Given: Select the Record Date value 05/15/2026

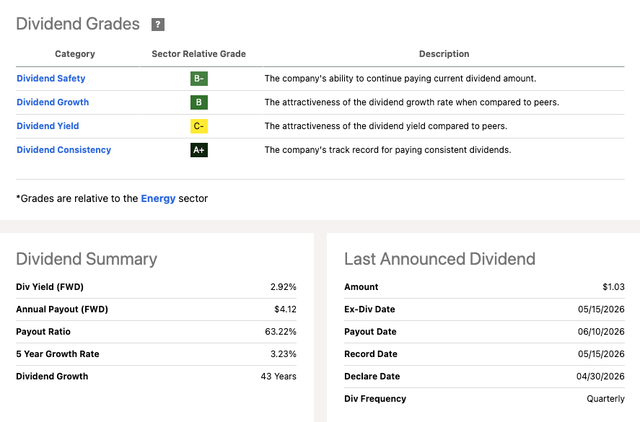Looking at the screenshot, I should tap(601, 354).
